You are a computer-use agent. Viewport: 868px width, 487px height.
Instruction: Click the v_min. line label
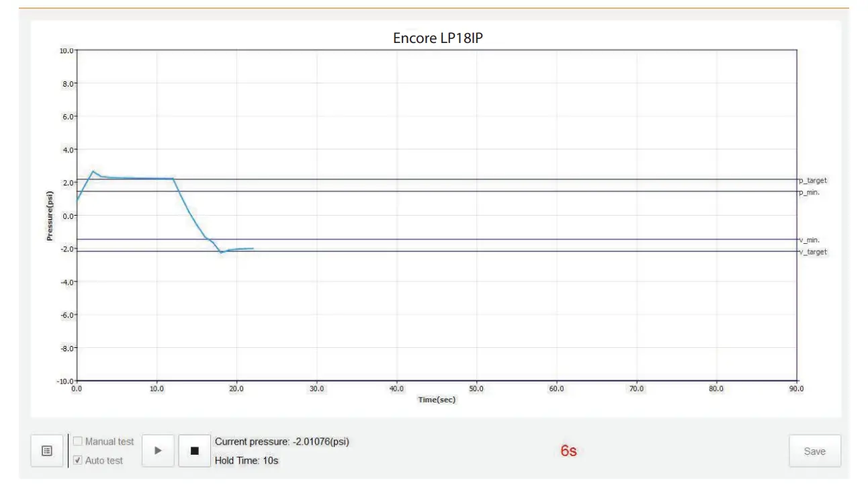tap(810, 240)
